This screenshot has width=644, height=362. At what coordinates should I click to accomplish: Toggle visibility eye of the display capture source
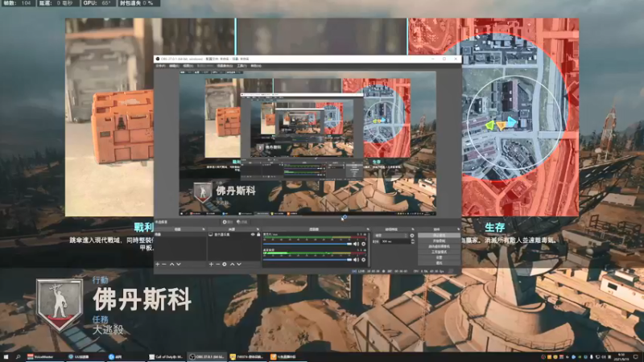(253, 235)
